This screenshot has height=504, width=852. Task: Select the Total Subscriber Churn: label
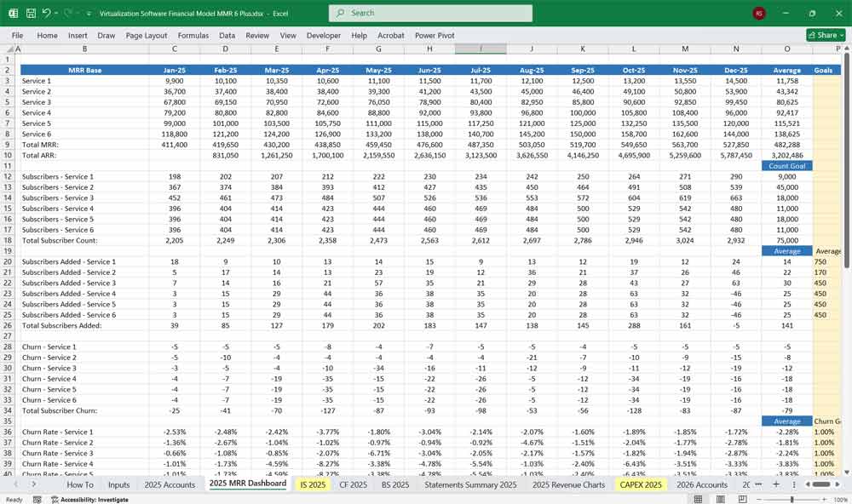(84, 410)
